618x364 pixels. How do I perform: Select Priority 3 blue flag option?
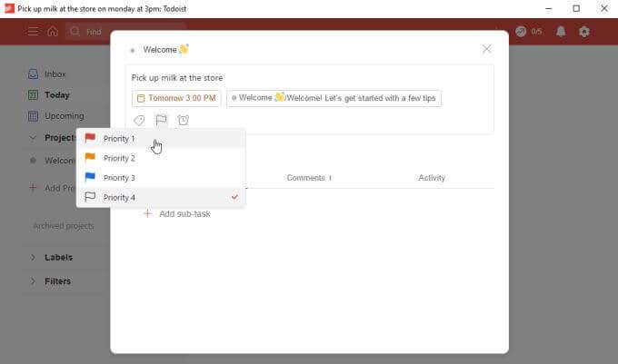point(161,178)
